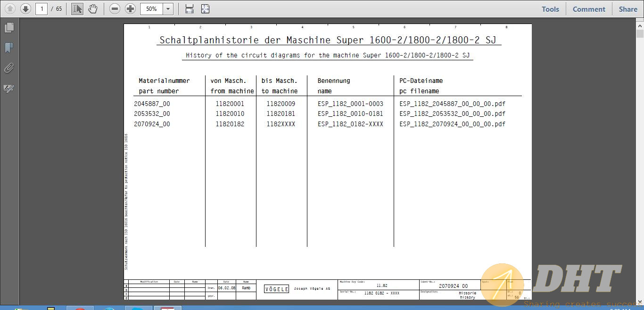Open the Share pane
Screen dimensions: 644x310
tap(628, 9)
